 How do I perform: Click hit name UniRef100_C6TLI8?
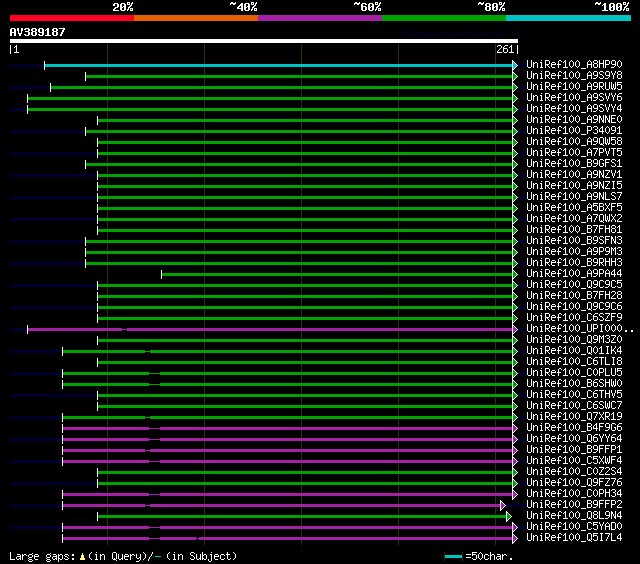[574, 362]
